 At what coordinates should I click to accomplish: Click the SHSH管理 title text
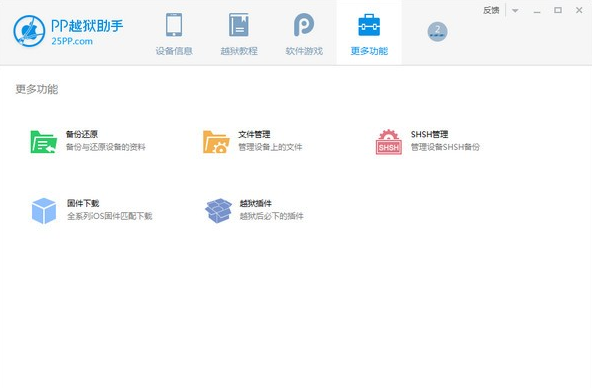click(429, 134)
